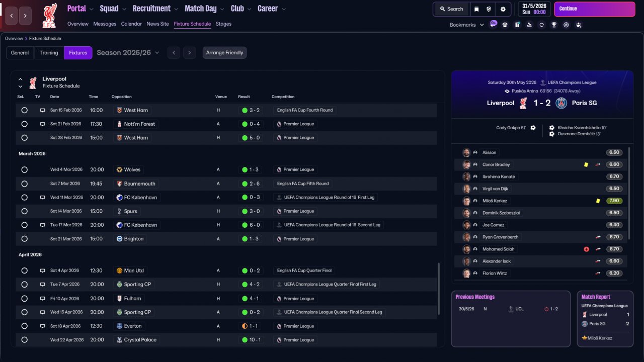The height and width of the screenshot is (362, 644).
Task: Click the trophy icon in bookmarks bar
Action: click(x=554, y=25)
